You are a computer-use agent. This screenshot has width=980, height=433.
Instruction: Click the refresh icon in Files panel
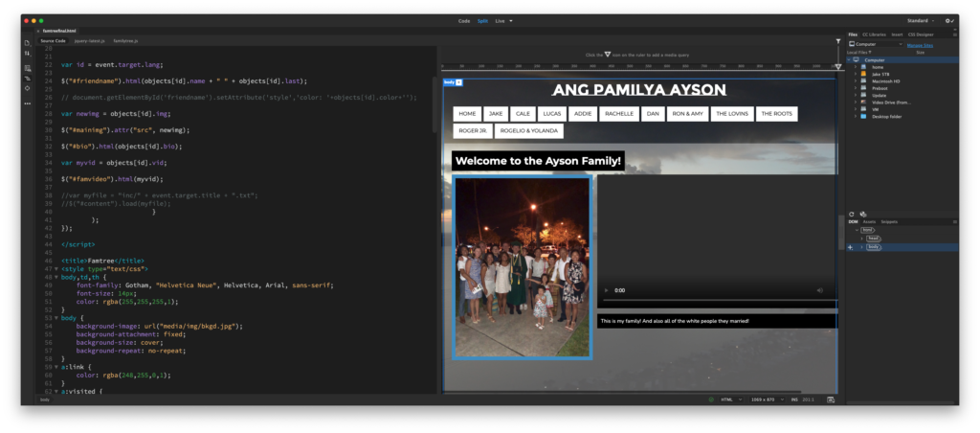click(x=852, y=214)
